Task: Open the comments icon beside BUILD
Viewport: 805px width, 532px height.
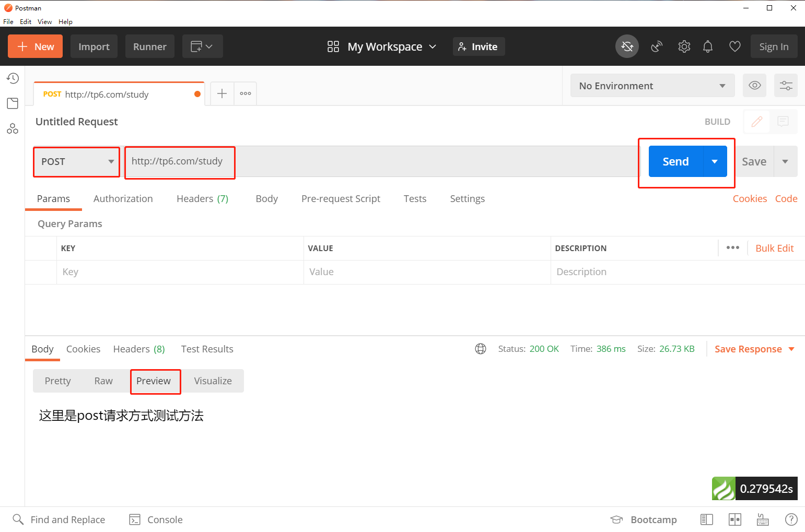Action: pyautogui.click(x=783, y=122)
